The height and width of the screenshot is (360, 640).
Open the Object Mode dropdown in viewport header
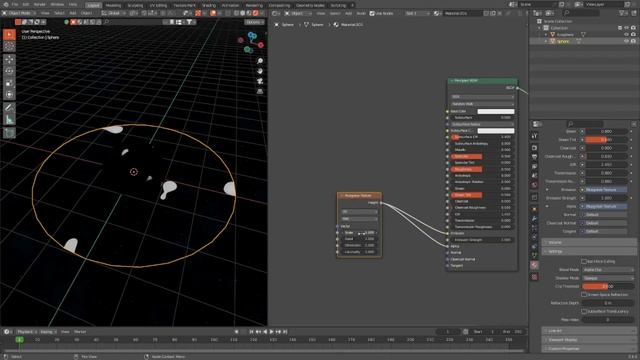point(19,13)
